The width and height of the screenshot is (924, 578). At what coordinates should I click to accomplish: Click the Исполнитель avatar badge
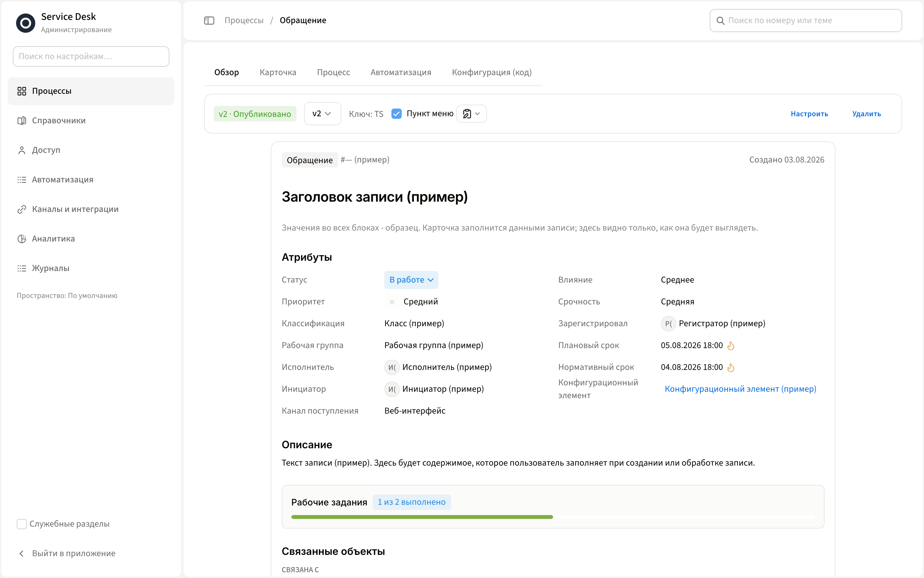pos(392,367)
